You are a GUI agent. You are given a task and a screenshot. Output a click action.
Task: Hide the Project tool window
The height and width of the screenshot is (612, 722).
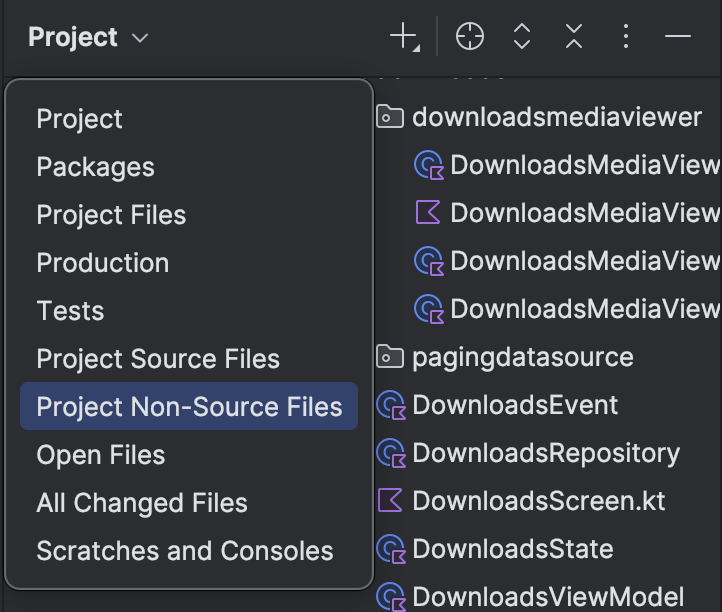click(x=678, y=36)
